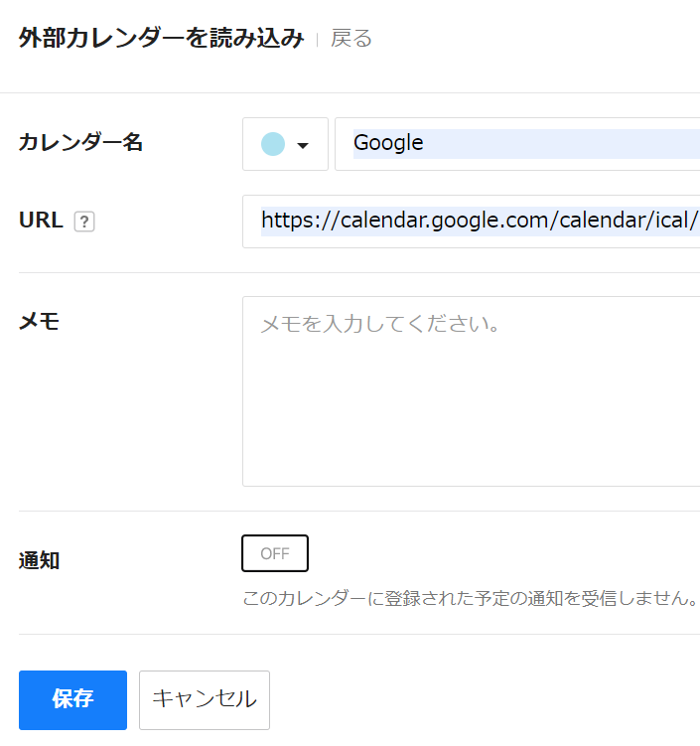The height and width of the screenshot is (746, 700).
Task: Click into the メモ text area
Action: pos(472,391)
